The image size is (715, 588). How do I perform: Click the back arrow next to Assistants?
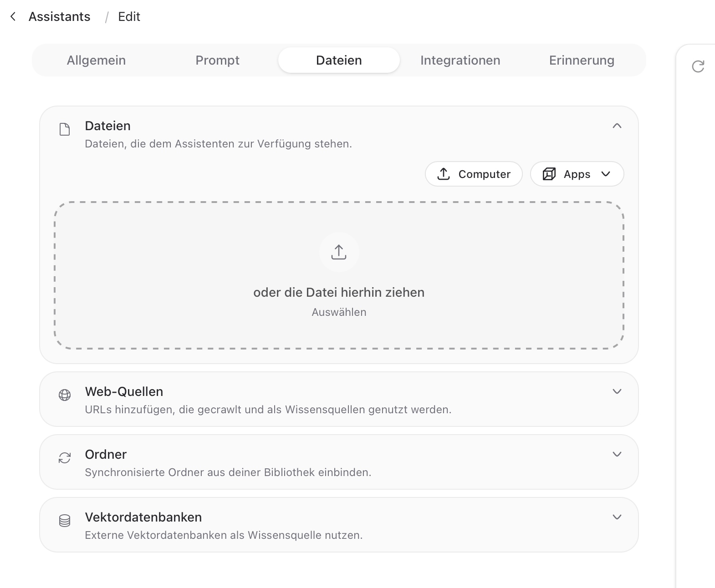[x=13, y=17]
